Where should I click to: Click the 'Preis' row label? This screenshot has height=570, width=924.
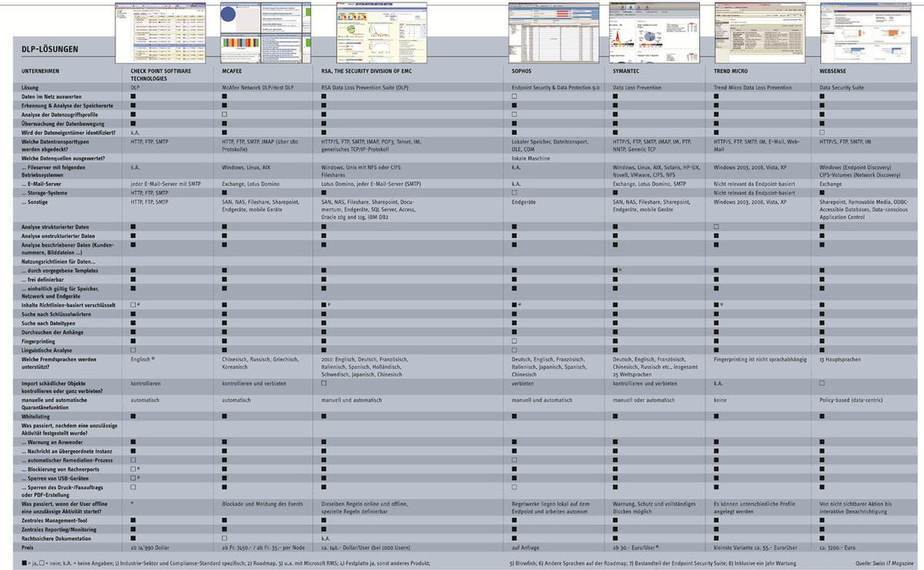[x=28, y=547]
